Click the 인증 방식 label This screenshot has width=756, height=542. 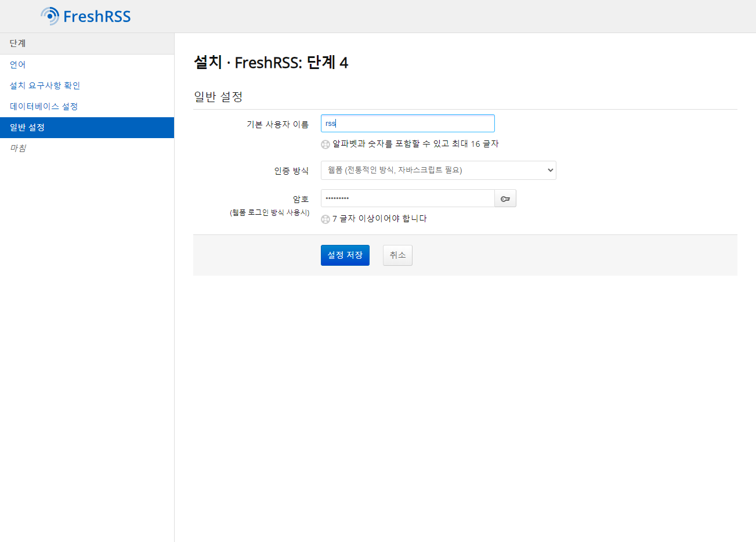291,171
